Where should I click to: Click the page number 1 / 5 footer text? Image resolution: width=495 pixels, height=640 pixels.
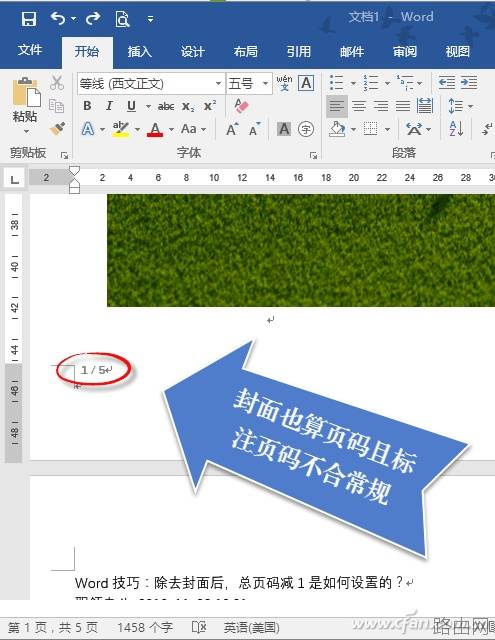tap(93, 370)
